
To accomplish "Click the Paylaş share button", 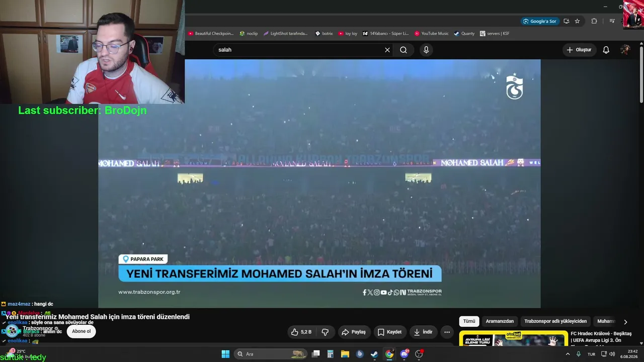I will (x=354, y=332).
